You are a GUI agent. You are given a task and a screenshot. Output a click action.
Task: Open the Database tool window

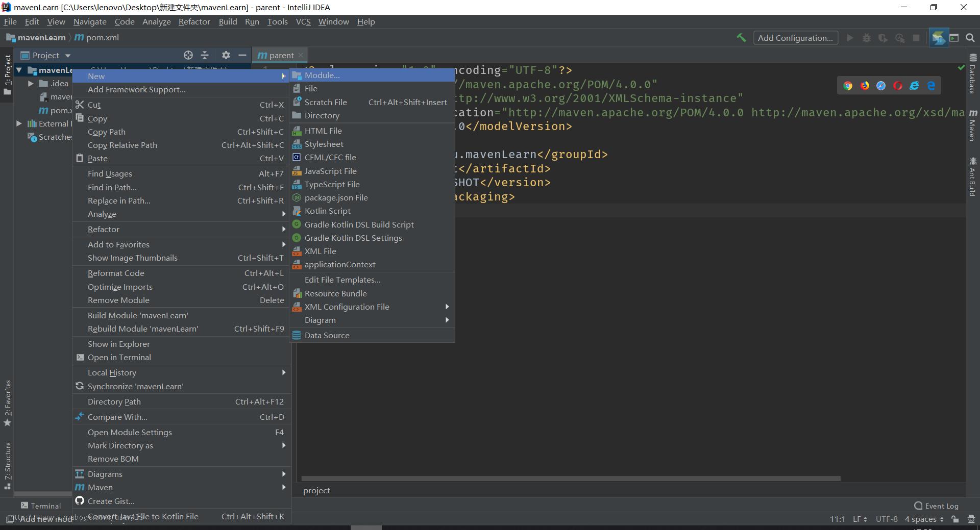973,74
